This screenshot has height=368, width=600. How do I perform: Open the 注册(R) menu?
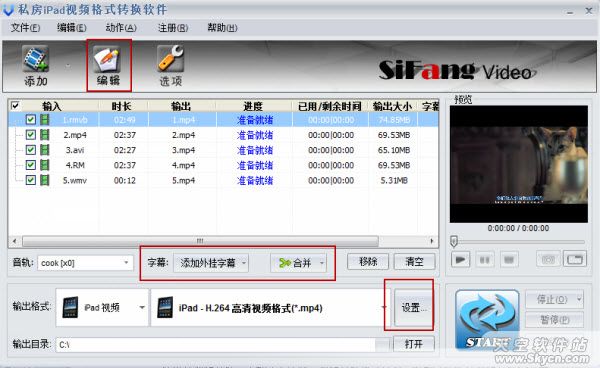pyautogui.click(x=173, y=28)
